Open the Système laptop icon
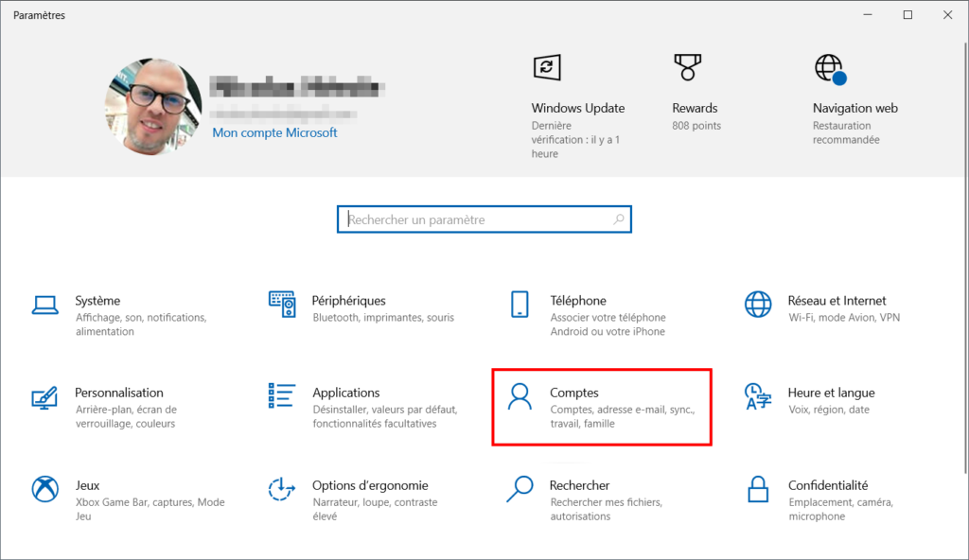 [x=45, y=305]
